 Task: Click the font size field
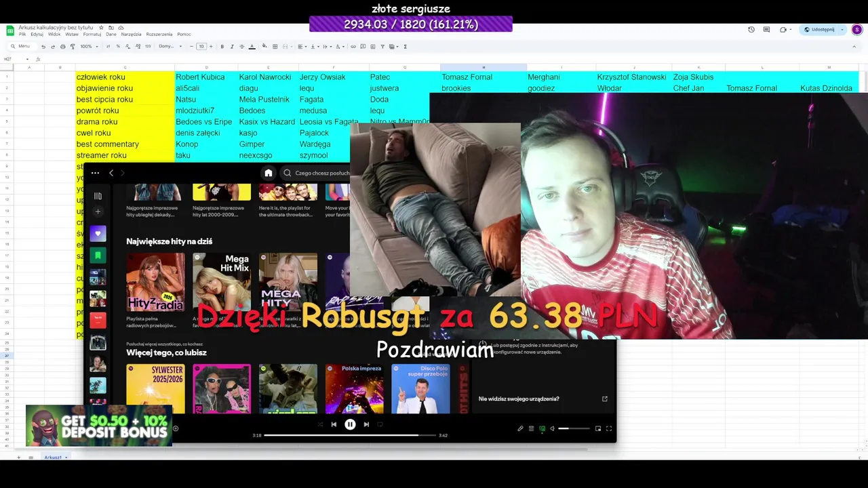pyautogui.click(x=201, y=47)
